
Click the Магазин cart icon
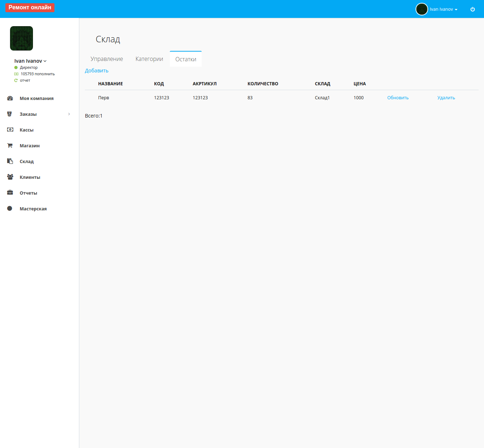[10, 146]
